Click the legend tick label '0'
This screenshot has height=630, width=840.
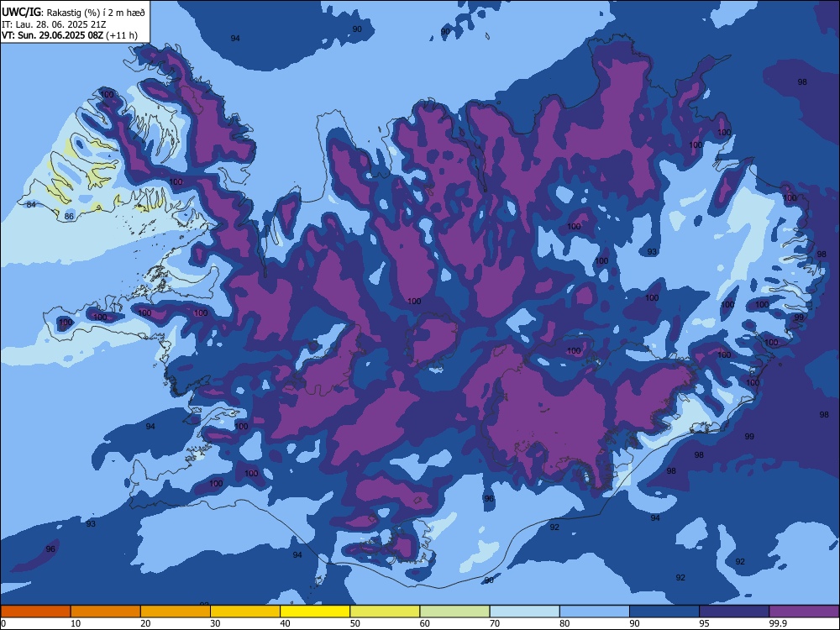(3, 623)
